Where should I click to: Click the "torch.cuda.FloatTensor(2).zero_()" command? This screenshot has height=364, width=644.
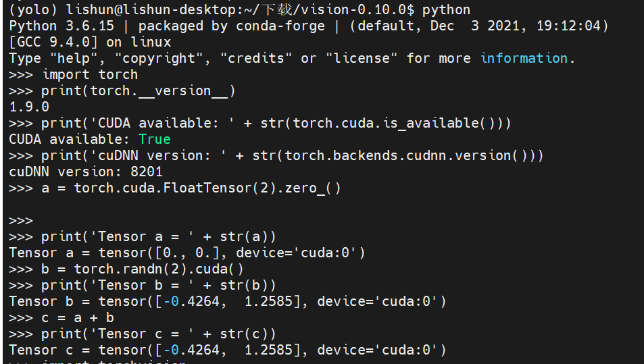click(207, 188)
